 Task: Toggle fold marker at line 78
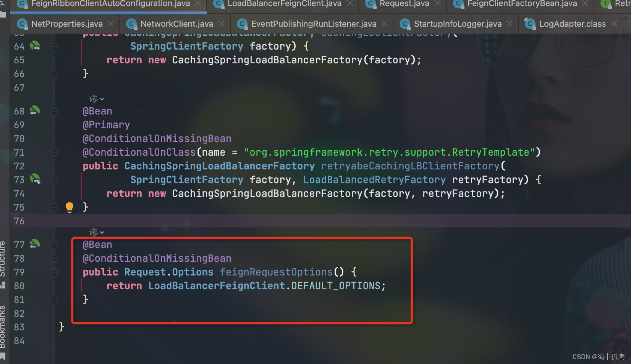tap(54, 258)
